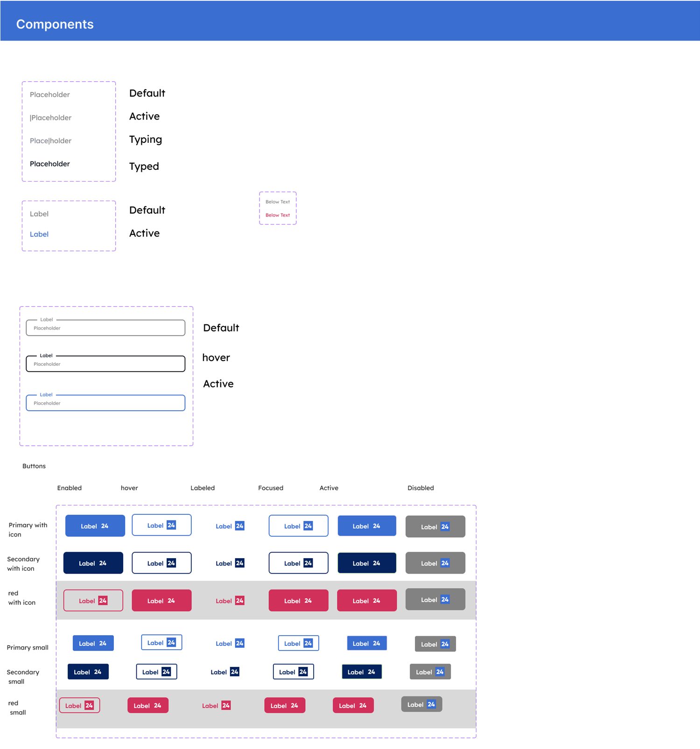Click the 'Place|holder' typing state text
The height and width of the screenshot is (749, 700).
coord(50,140)
